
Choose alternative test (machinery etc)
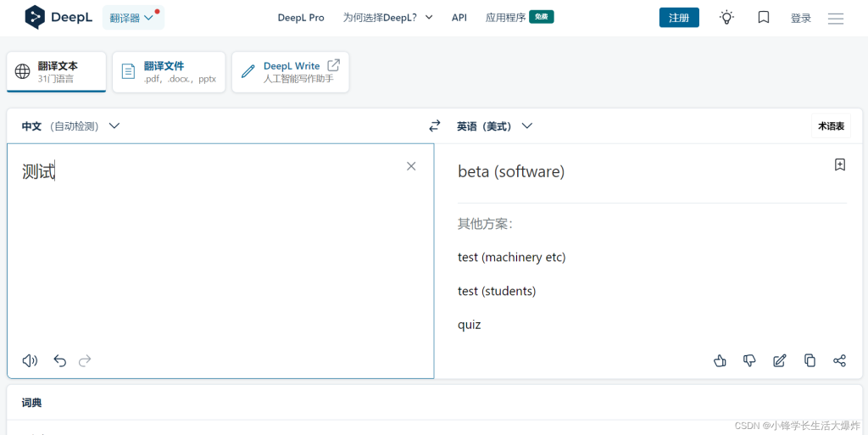(512, 257)
